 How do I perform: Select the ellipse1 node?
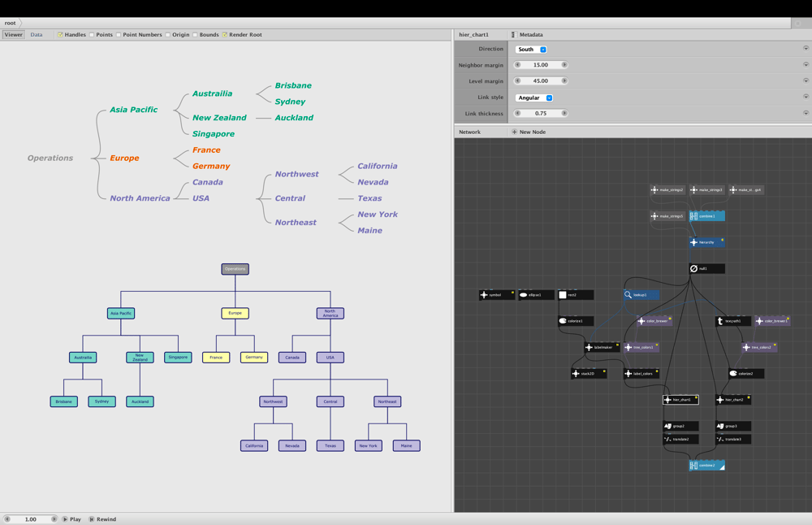tap(536, 295)
